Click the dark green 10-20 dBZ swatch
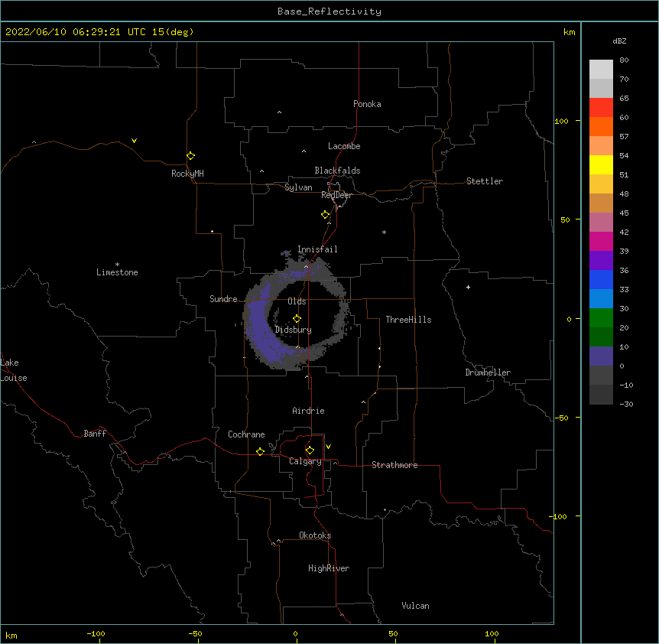 601,337
